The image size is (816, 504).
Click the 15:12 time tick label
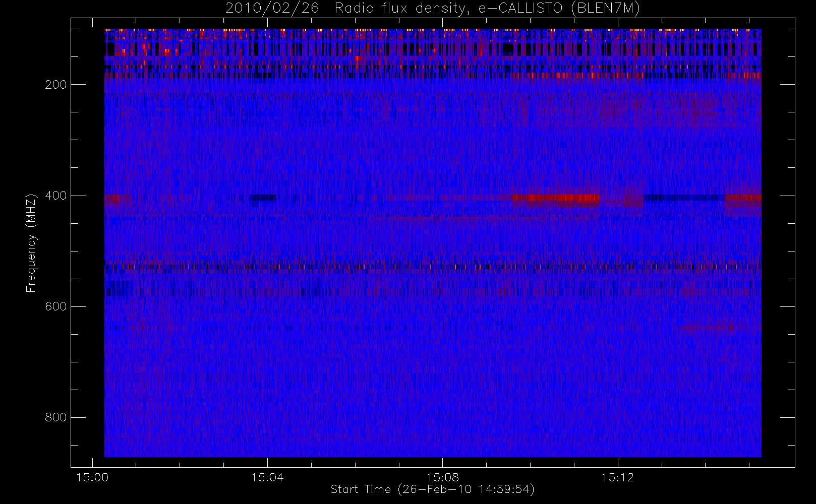[618, 477]
